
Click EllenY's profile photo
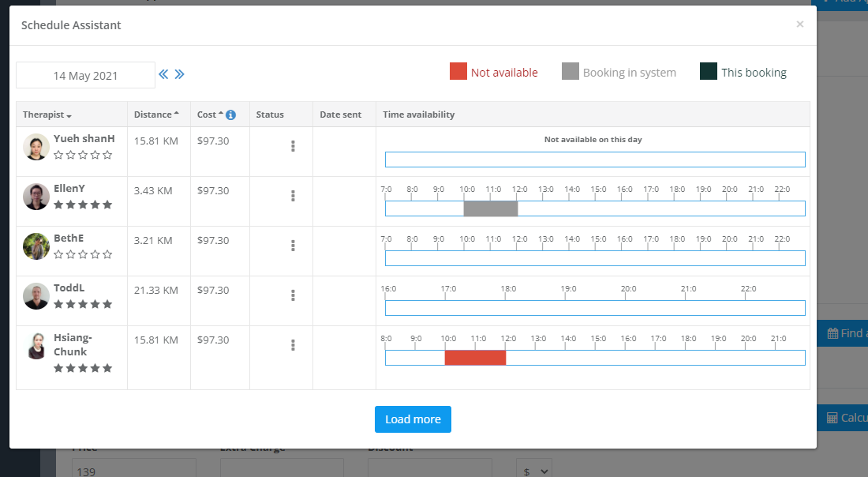(36, 197)
